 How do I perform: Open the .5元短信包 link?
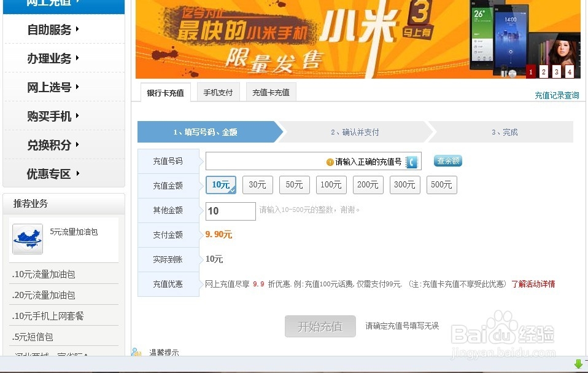click(x=33, y=337)
